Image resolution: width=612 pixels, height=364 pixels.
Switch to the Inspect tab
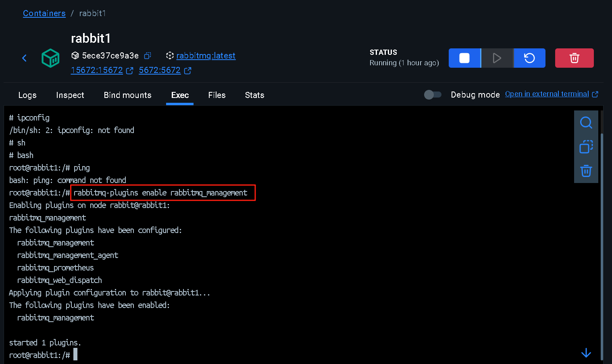point(70,95)
